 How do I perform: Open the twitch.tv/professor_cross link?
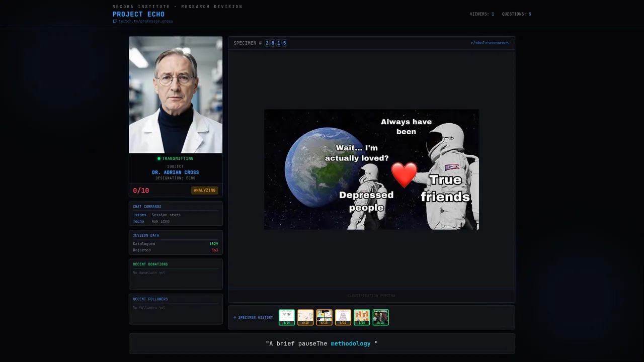pos(145,21)
